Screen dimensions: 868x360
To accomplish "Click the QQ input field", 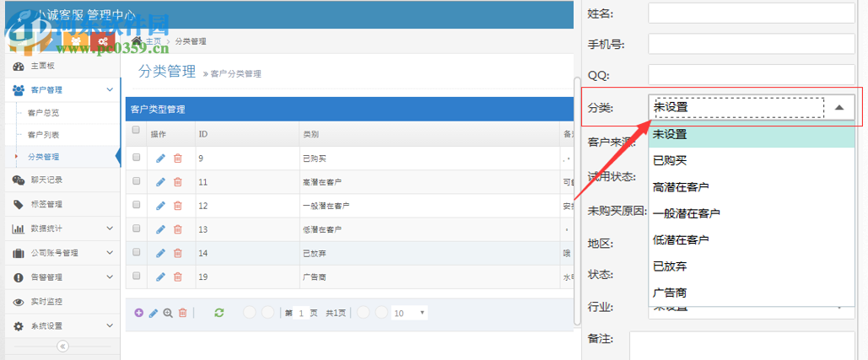I will point(752,75).
